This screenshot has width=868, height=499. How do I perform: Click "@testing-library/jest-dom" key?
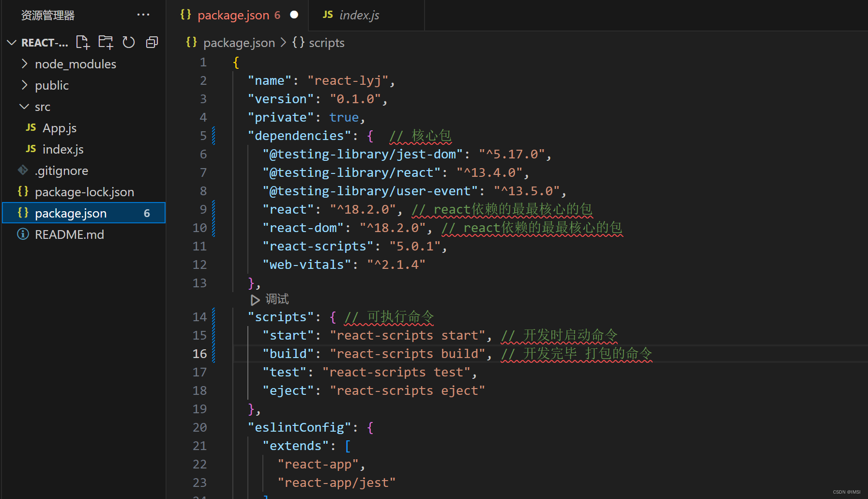(x=363, y=154)
